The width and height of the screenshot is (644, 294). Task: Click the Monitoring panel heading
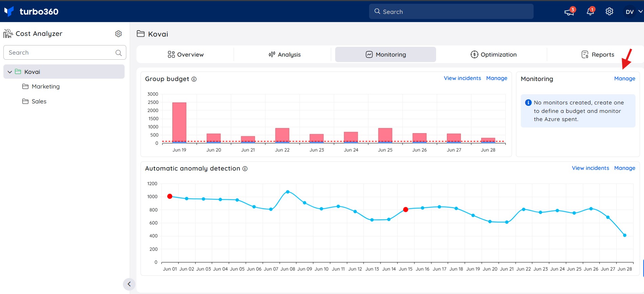[x=537, y=79]
